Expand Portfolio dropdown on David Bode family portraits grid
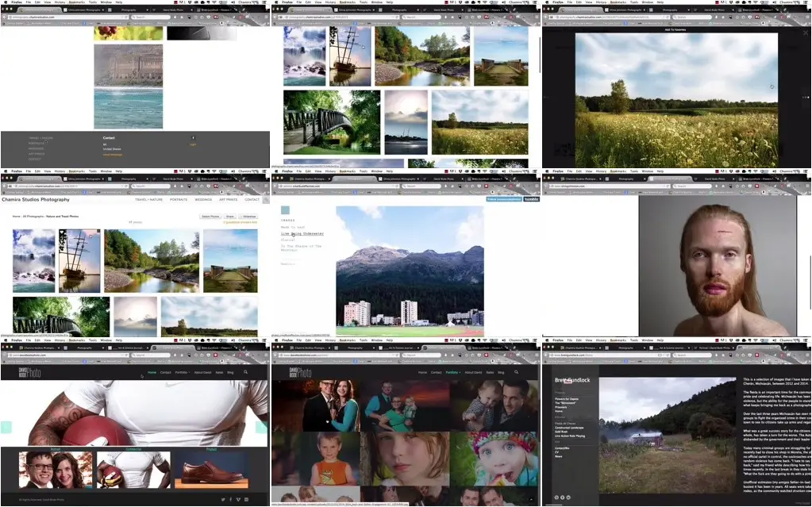 [x=452, y=372]
